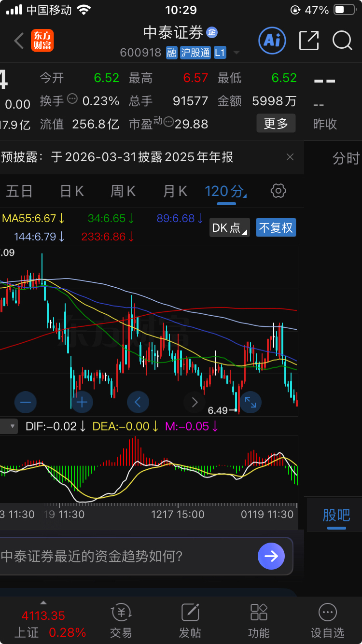Switch to 月K chart tab
This screenshot has height=644, width=362.
[175, 191]
